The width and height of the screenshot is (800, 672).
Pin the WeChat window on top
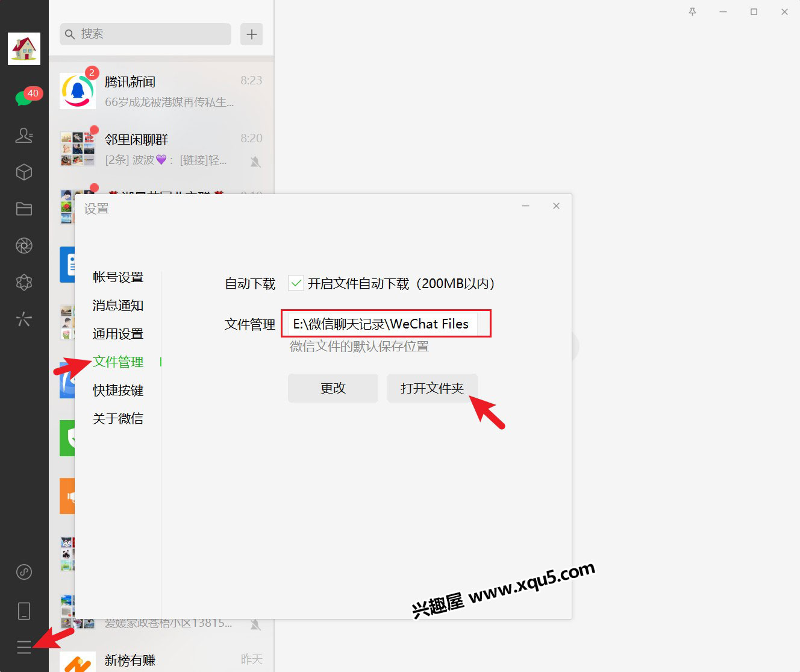pyautogui.click(x=692, y=11)
